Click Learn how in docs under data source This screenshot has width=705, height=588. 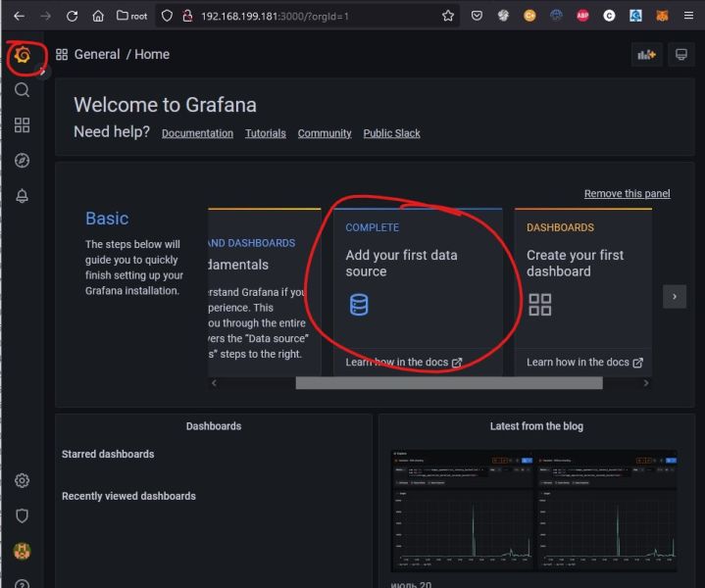pyautogui.click(x=403, y=363)
